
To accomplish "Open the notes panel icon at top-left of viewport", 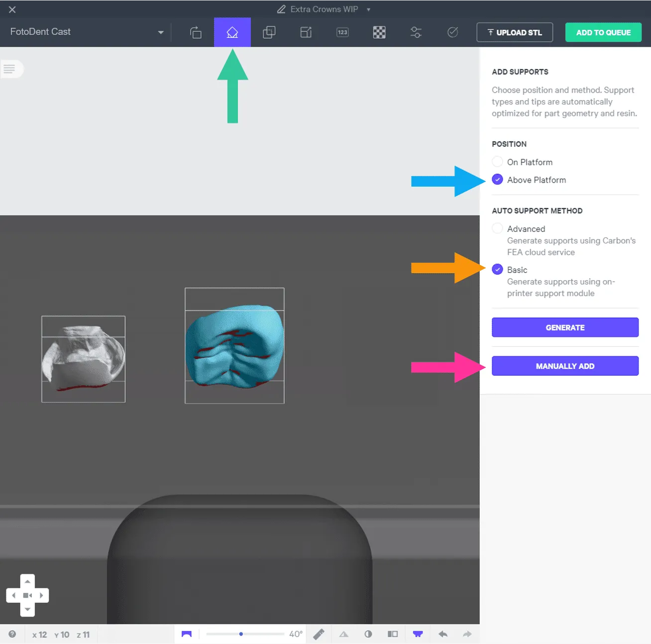I will [x=10, y=69].
